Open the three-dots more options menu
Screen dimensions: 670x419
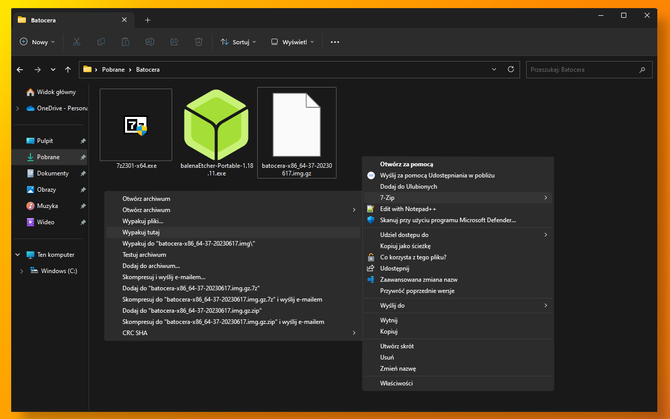pos(335,42)
